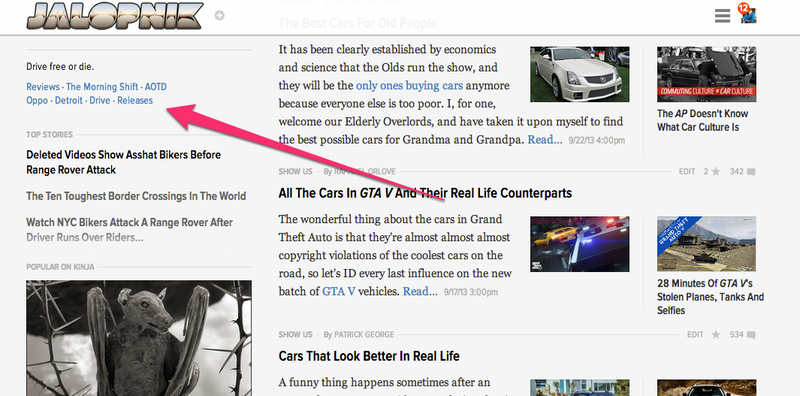
Task: Open the Releases link
Action: point(135,101)
